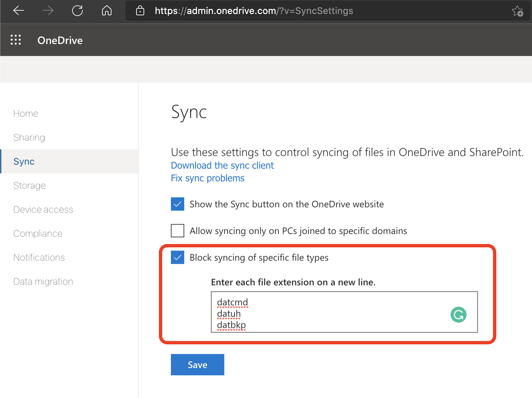Uncheck Show the Sync button checkbox
This screenshot has height=398, width=532.
coord(178,204)
